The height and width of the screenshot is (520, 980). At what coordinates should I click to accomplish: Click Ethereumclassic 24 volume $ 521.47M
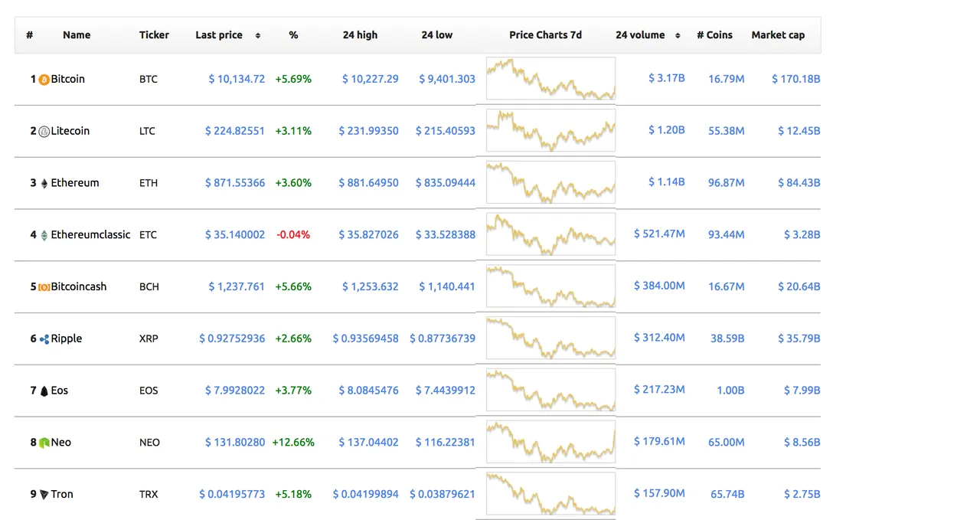(659, 234)
